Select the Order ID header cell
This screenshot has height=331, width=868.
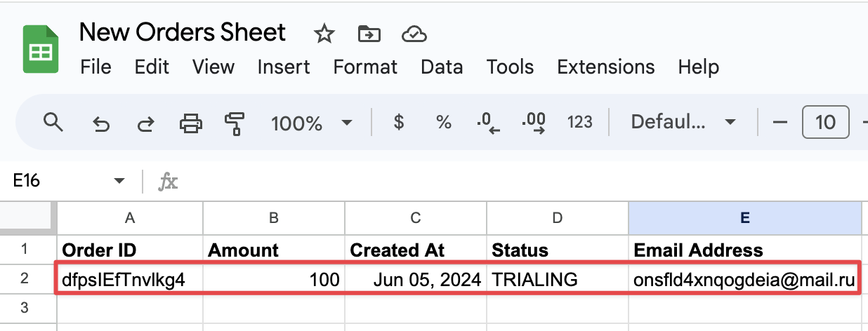coord(130,250)
